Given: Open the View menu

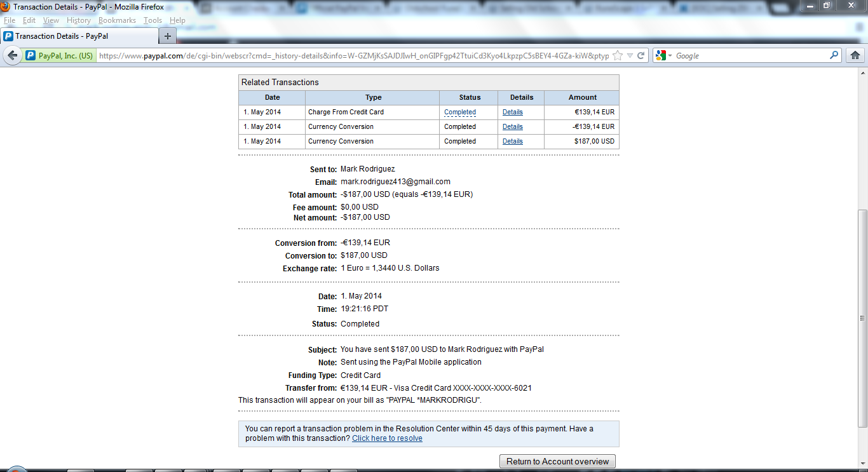Looking at the screenshot, I should tap(51, 20).
